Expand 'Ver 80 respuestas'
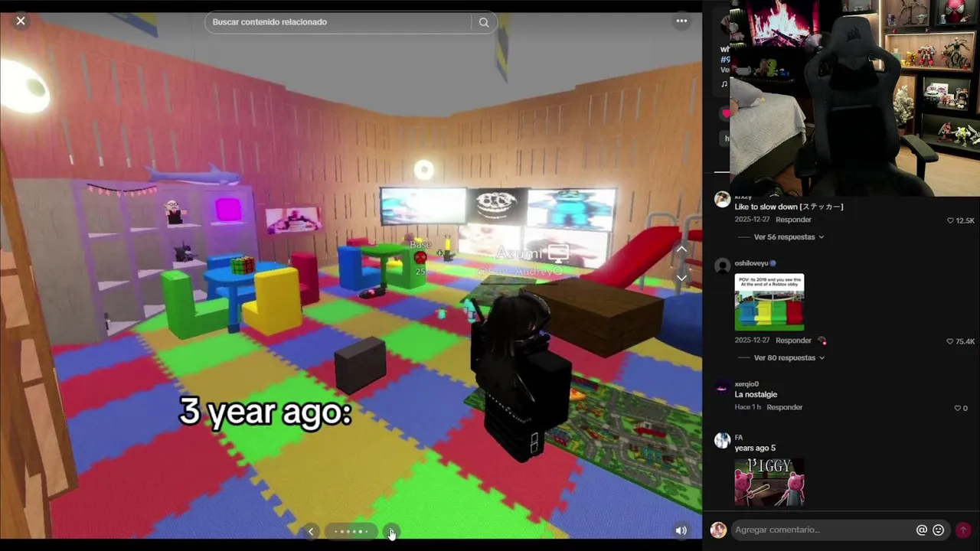Viewport: 980px width, 551px height. (x=789, y=357)
